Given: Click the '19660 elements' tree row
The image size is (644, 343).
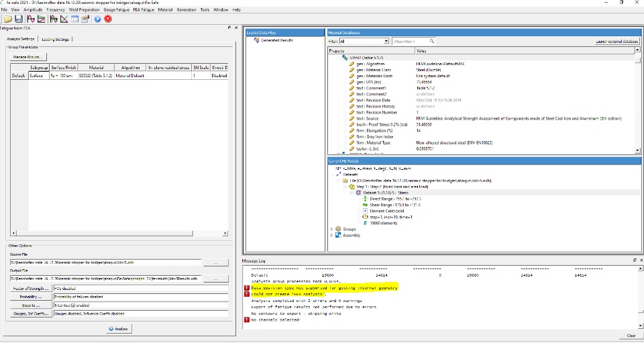Looking at the screenshot, I should [x=383, y=223].
